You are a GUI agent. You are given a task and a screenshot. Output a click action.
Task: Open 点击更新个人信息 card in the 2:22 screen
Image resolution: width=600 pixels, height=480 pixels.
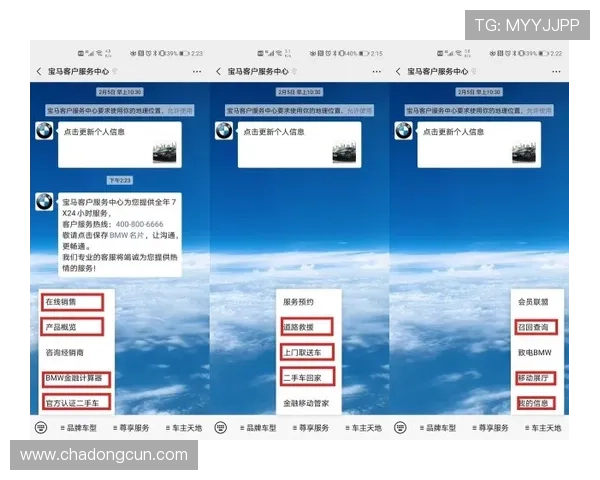tap(479, 145)
